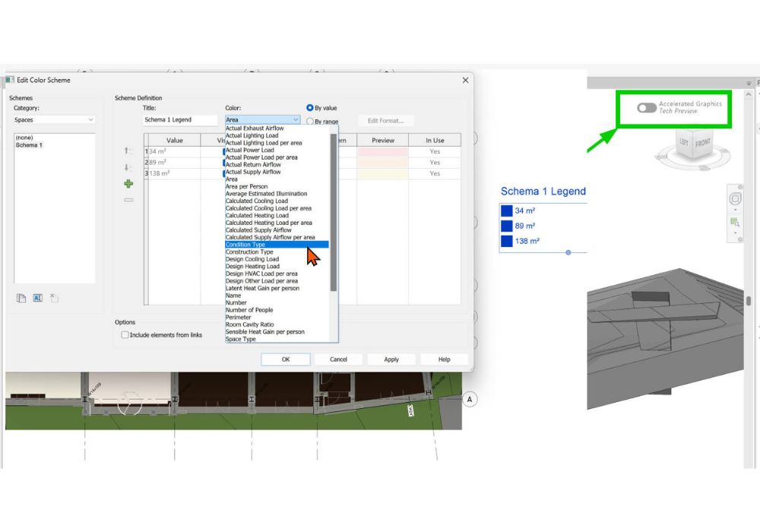Image resolution: width=760 pixels, height=532 pixels.
Task: Click the Remove Value minus icon
Action: [x=128, y=200]
